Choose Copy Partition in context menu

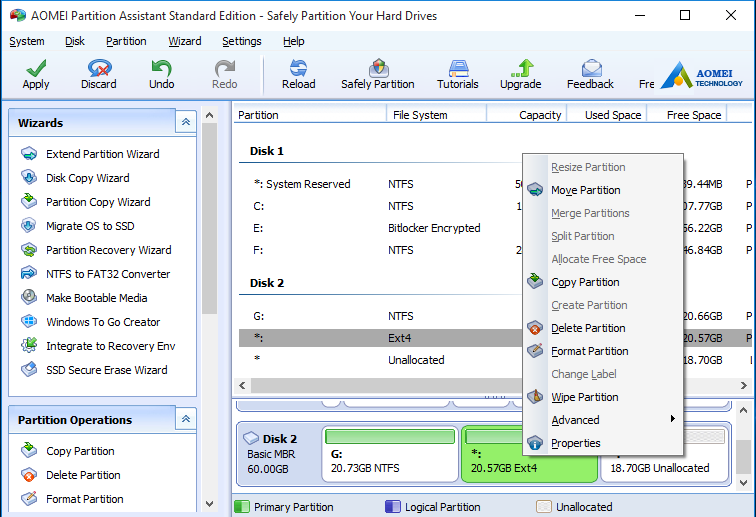(x=603, y=282)
